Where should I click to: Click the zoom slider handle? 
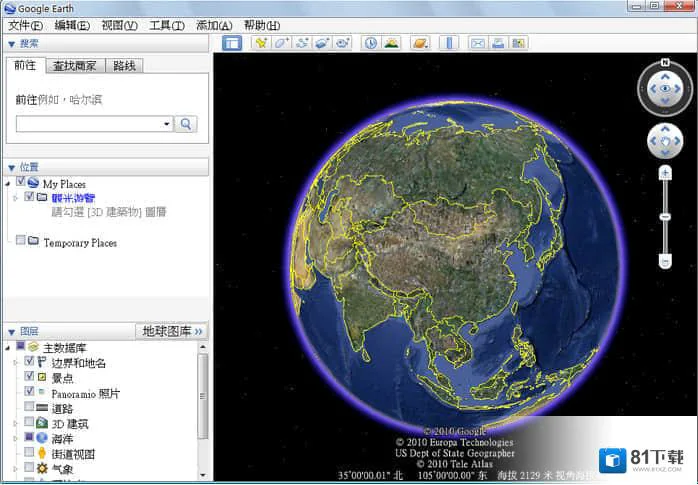(665, 217)
